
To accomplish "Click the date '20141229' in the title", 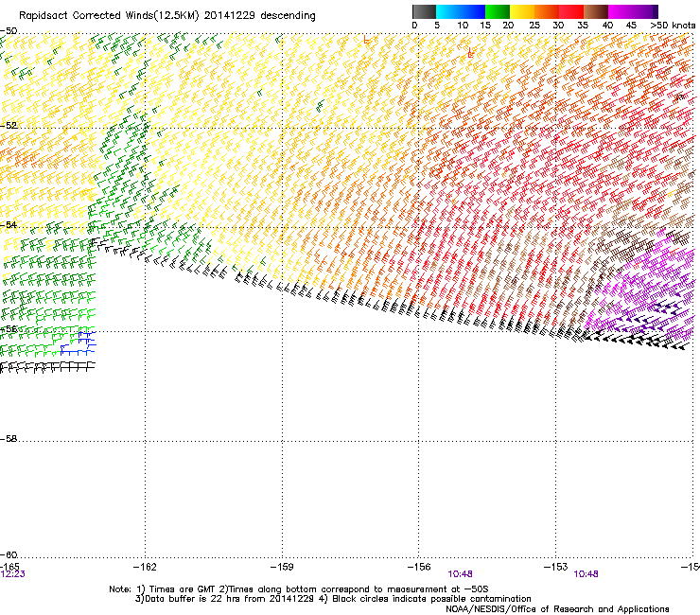I will coord(230,15).
